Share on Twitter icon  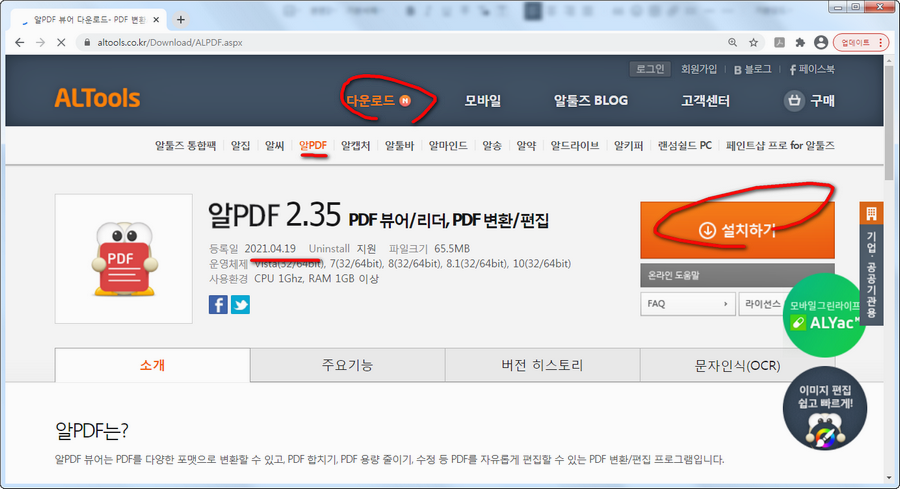tap(240, 304)
